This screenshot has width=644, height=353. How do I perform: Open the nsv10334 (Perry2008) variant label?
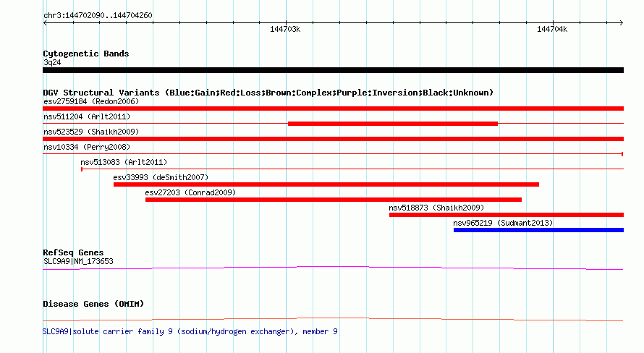87,147
